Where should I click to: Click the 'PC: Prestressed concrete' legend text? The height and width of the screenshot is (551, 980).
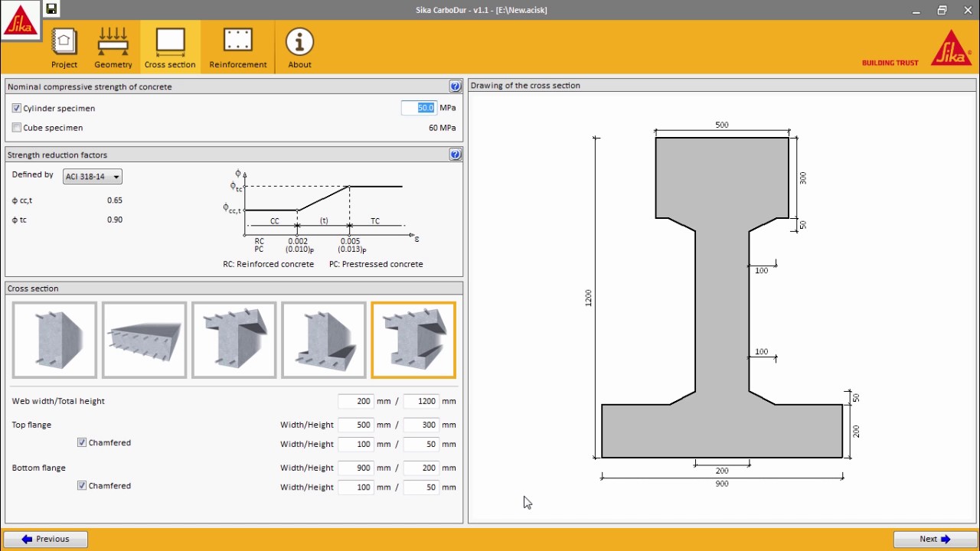click(x=376, y=264)
